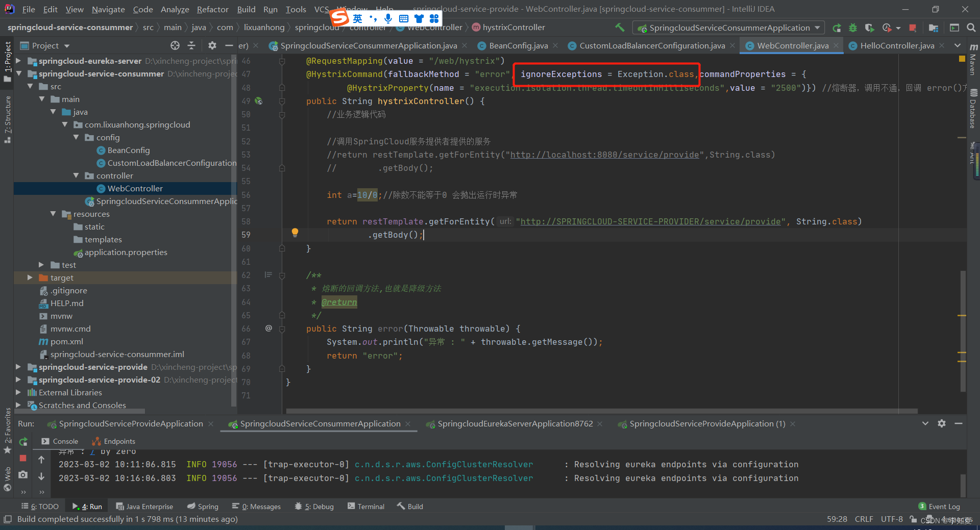Stop the process in the Run panel
This screenshot has height=530, width=980.
coord(23,458)
